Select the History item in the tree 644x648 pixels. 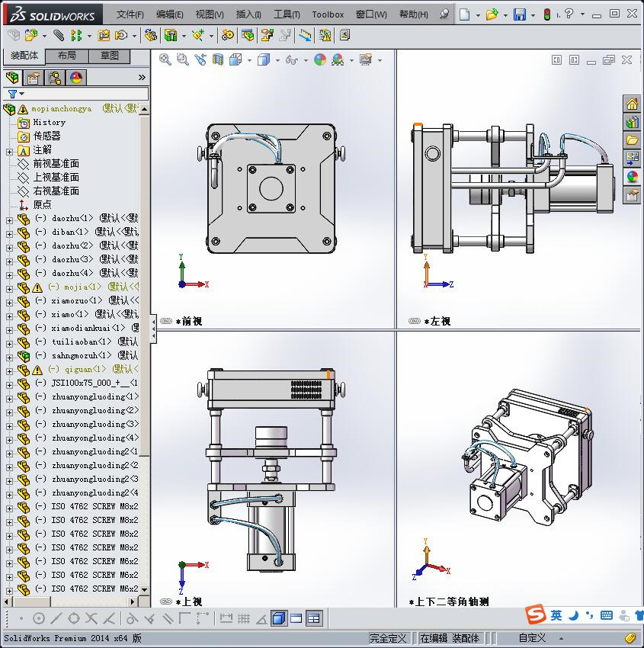coord(49,122)
